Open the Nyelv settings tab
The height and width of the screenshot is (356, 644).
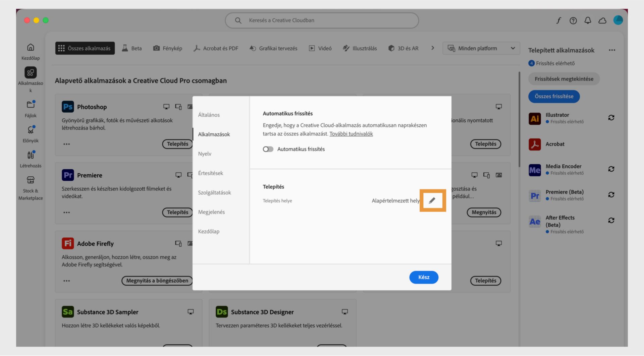pos(205,154)
